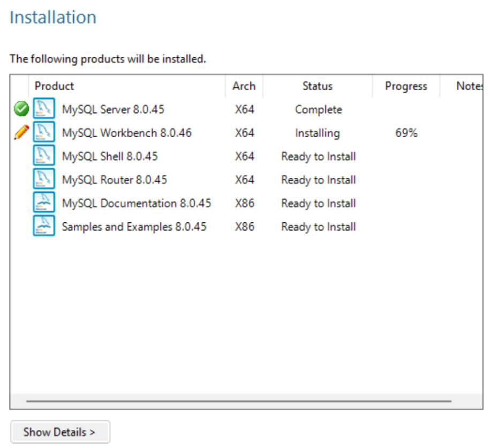Click the Arch column header
The height and width of the screenshot is (448, 491).
(x=244, y=86)
